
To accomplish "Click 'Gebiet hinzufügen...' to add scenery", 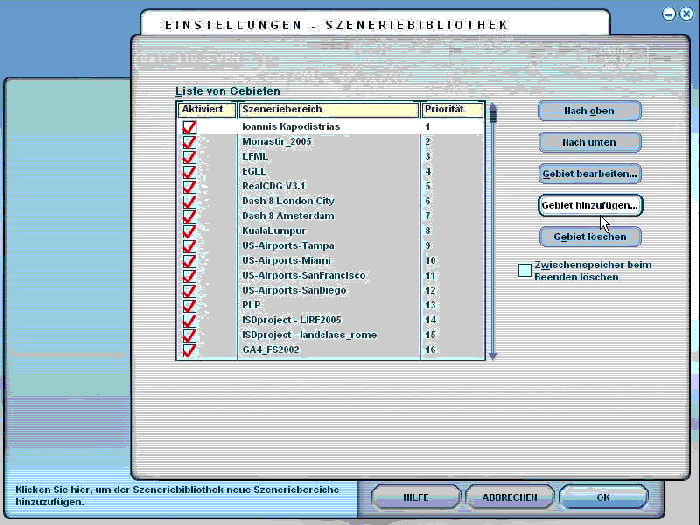I will tap(589, 204).
